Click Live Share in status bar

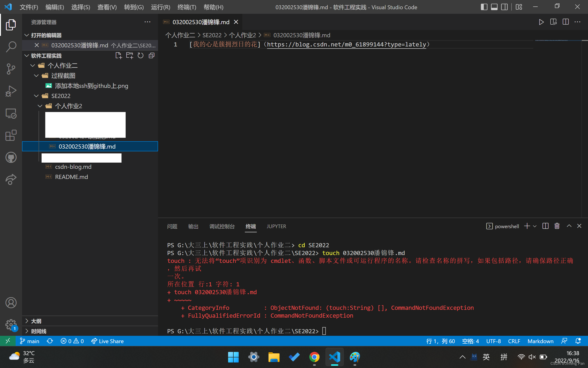pyautogui.click(x=107, y=341)
